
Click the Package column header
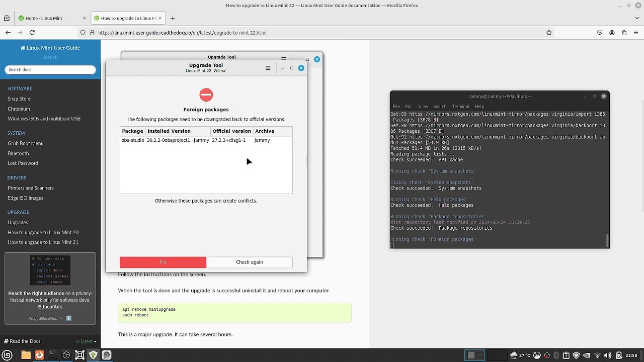pos(133,131)
